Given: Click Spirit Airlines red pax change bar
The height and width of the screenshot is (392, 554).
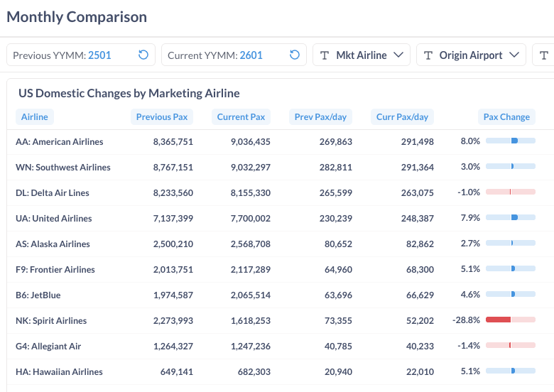Looking at the screenshot, I should [499, 320].
